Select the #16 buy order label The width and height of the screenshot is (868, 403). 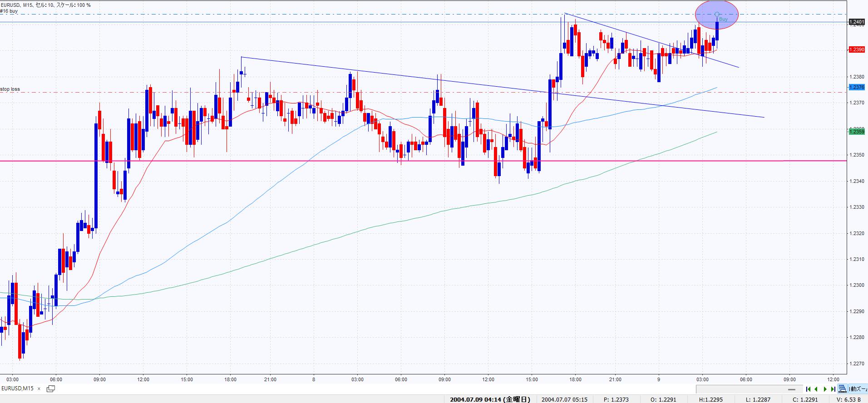click(9, 11)
